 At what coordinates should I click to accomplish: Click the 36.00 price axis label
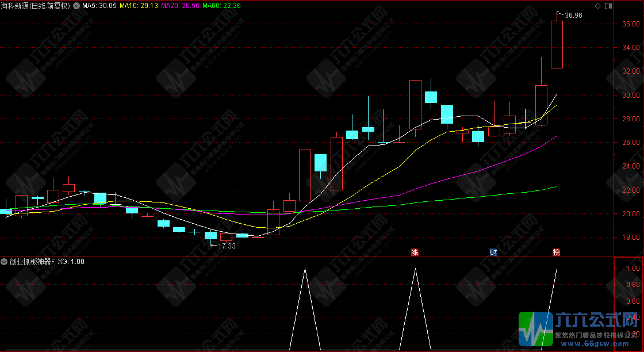click(x=630, y=24)
